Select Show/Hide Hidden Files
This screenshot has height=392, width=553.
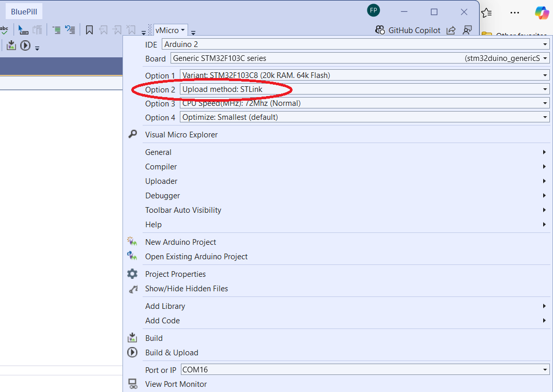pos(187,289)
